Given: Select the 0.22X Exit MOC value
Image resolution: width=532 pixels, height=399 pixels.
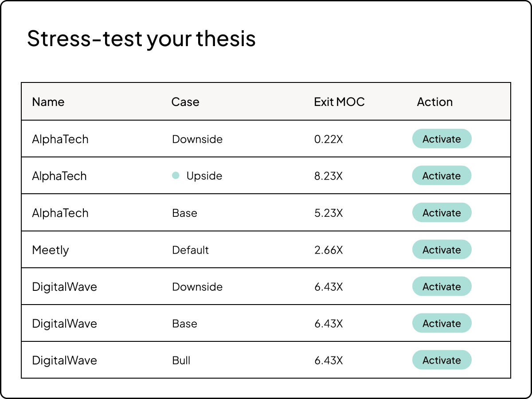Looking at the screenshot, I should point(329,139).
